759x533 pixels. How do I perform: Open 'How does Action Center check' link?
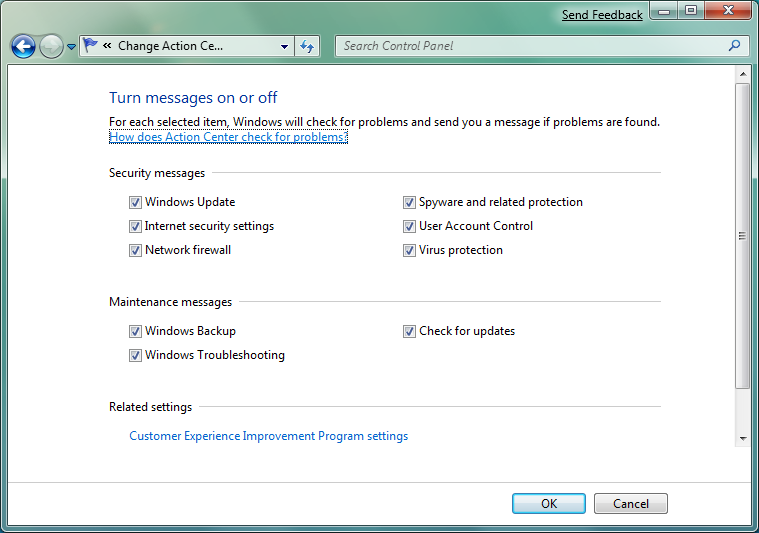(228, 137)
